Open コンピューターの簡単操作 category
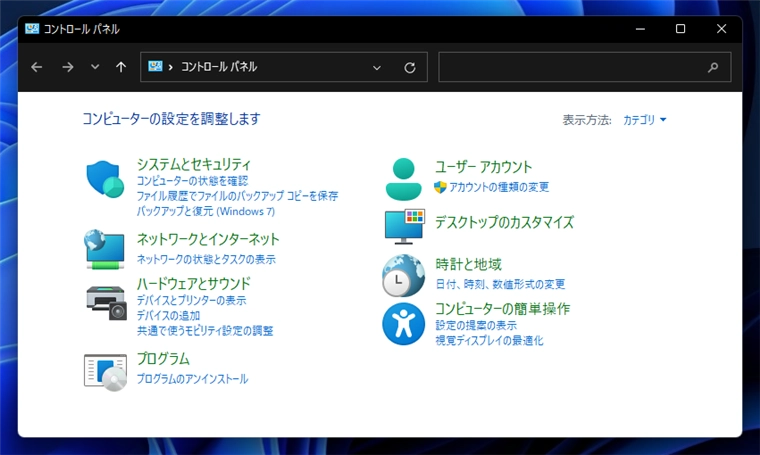760x455 pixels. click(x=502, y=309)
